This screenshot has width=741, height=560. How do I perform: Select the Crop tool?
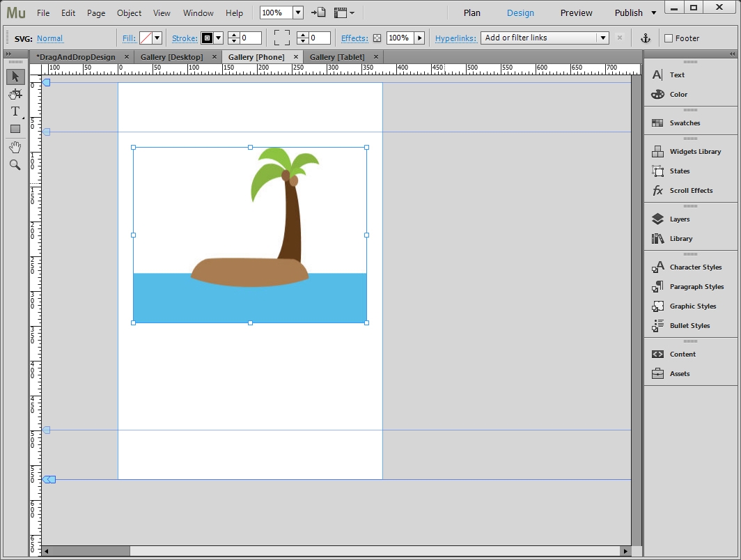point(15,94)
